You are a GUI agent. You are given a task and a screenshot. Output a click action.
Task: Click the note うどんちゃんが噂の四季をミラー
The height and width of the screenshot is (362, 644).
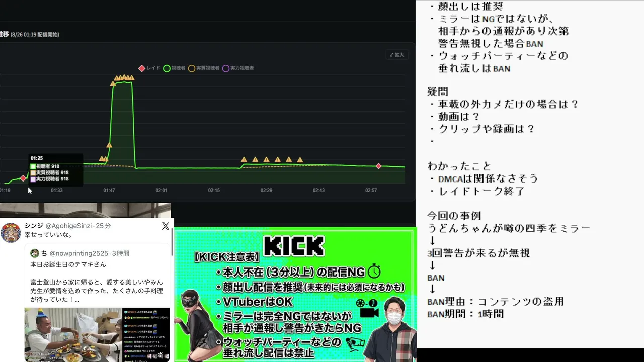[x=509, y=228]
